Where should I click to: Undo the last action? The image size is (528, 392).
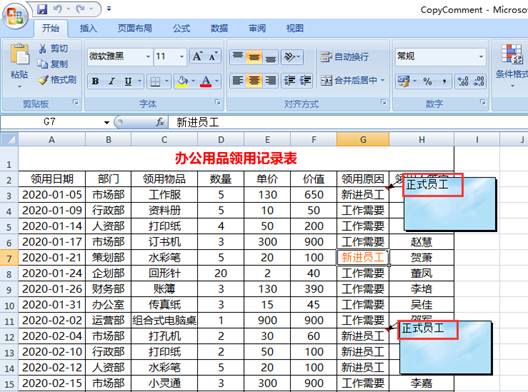pyautogui.click(x=57, y=9)
